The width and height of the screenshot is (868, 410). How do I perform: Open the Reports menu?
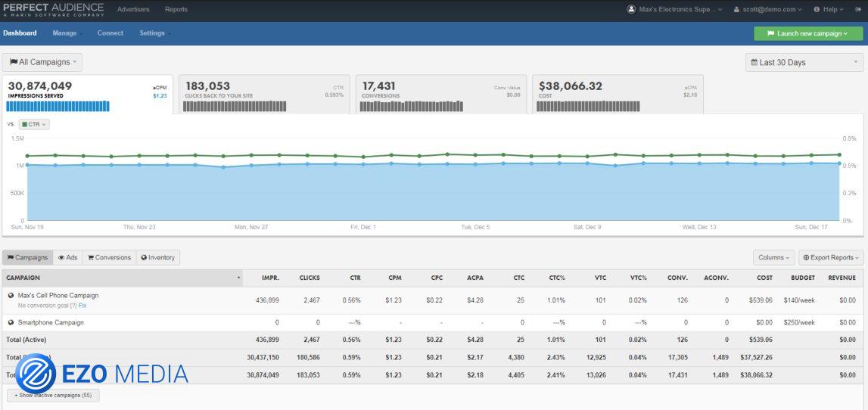[176, 9]
